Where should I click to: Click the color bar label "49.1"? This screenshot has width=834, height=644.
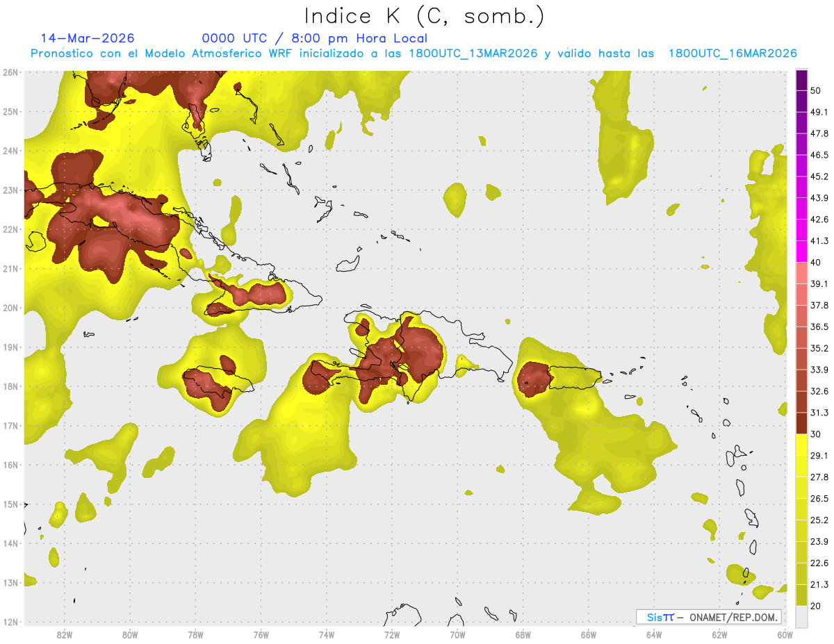(x=819, y=113)
